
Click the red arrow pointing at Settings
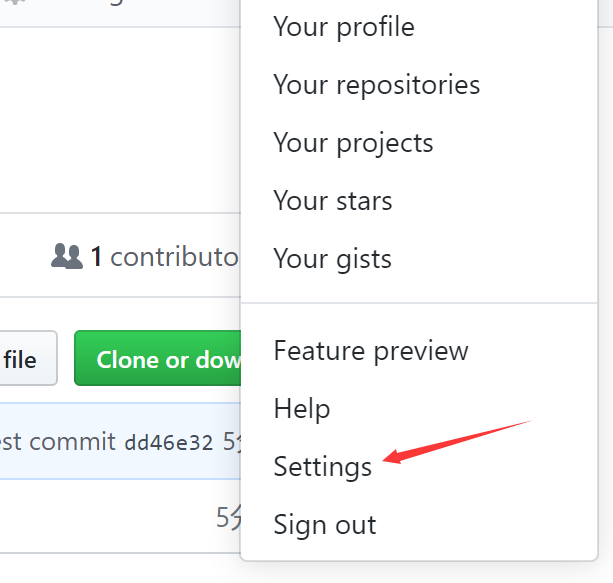point(457,442)
